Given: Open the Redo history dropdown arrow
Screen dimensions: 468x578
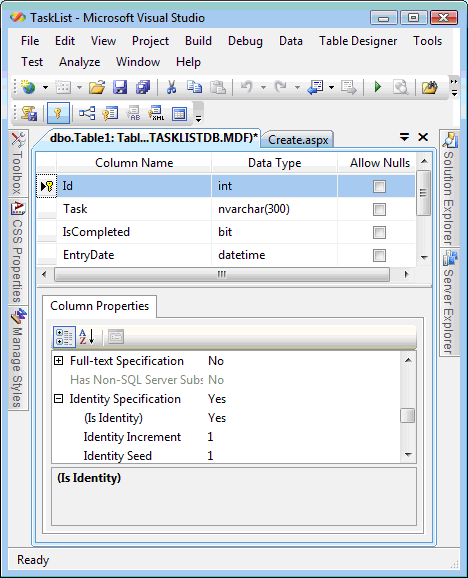Looking at the screenshot, I should click(x=297, y=88).
